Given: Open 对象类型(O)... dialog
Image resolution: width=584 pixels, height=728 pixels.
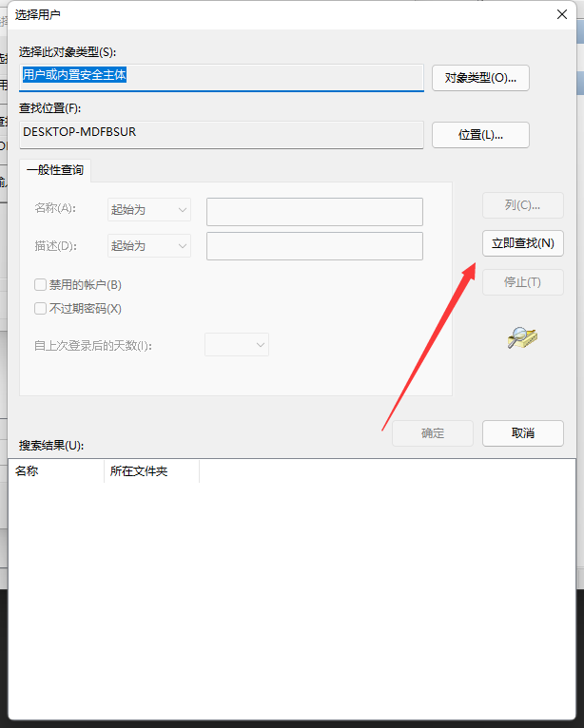Looking at the screenshot, I should point(480,78).
